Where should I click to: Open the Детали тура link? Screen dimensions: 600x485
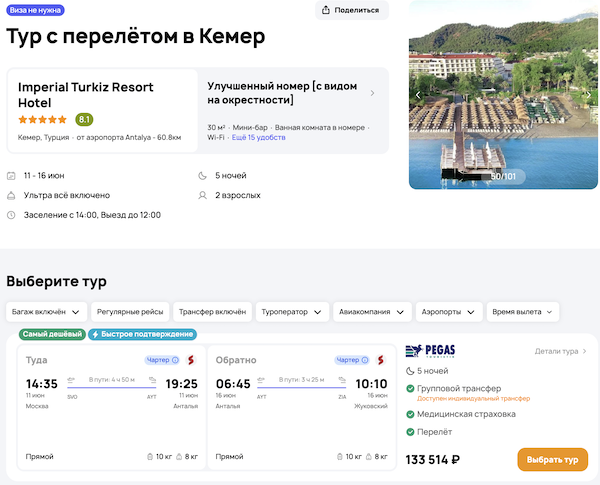click(560, 351)
